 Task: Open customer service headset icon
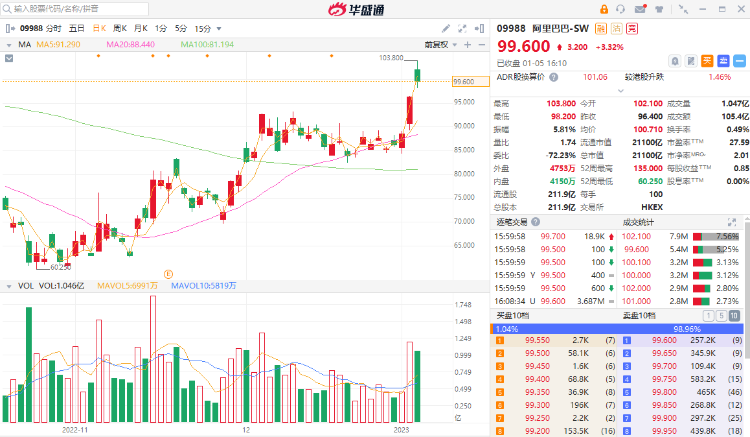(620, 9)
